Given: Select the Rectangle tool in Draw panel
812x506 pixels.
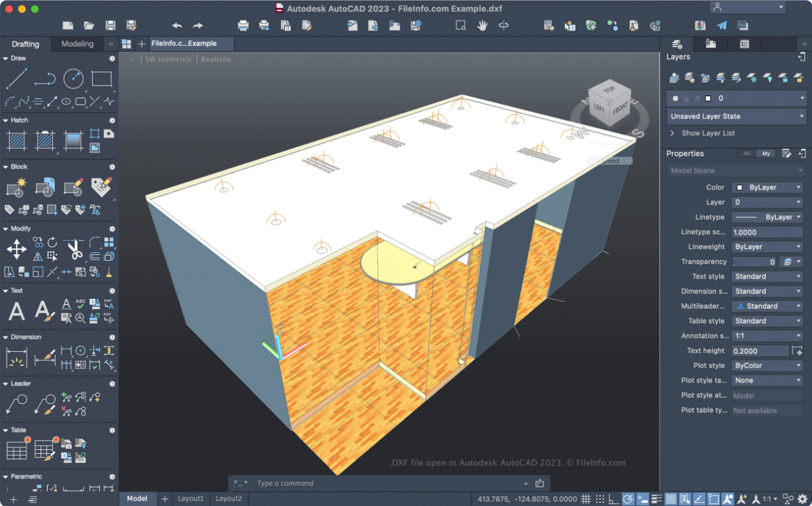Looking at the screenshot, I should 101,79.
